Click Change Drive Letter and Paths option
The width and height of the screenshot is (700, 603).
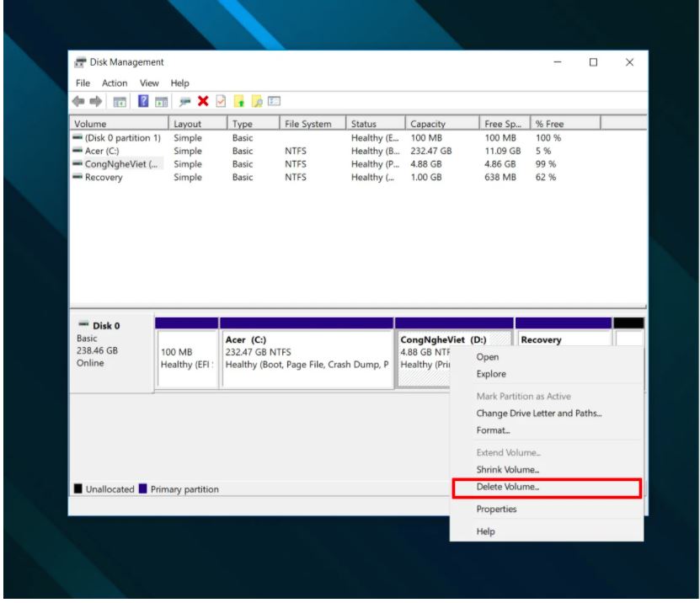(x=539, y=414)
